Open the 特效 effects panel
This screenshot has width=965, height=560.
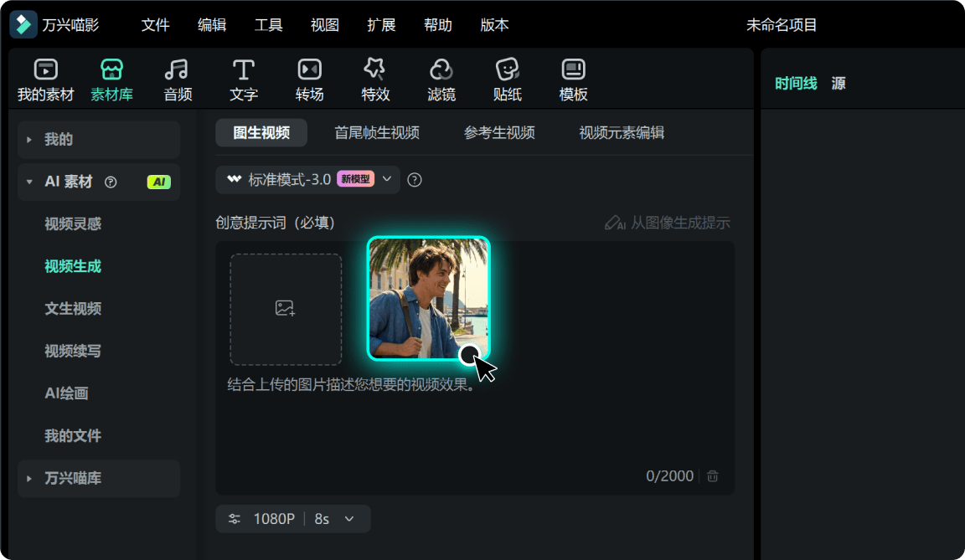(375, 80)
